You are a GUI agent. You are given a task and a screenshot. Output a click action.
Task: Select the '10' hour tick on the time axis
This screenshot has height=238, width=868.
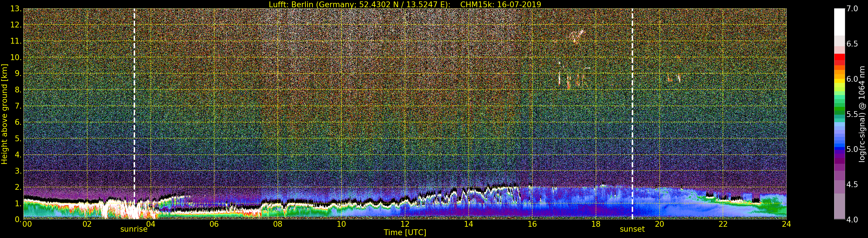click(x=341, y=224)
